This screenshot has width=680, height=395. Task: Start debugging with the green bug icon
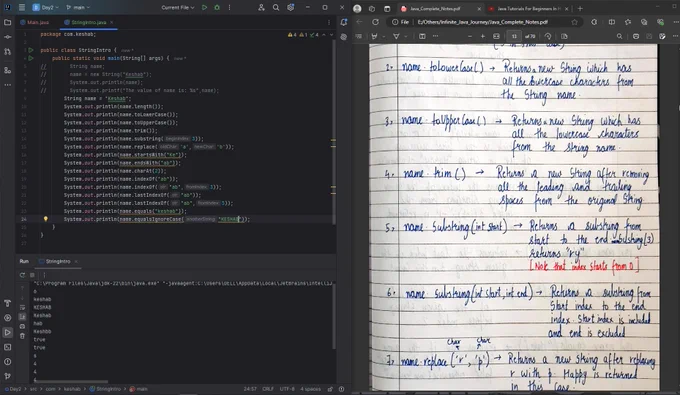coord(217,7)
